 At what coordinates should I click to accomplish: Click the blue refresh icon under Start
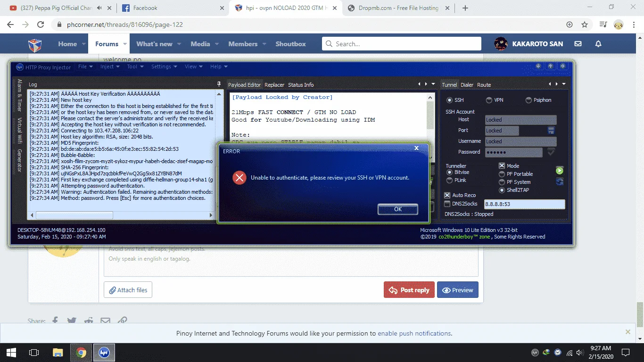point(560,181)
